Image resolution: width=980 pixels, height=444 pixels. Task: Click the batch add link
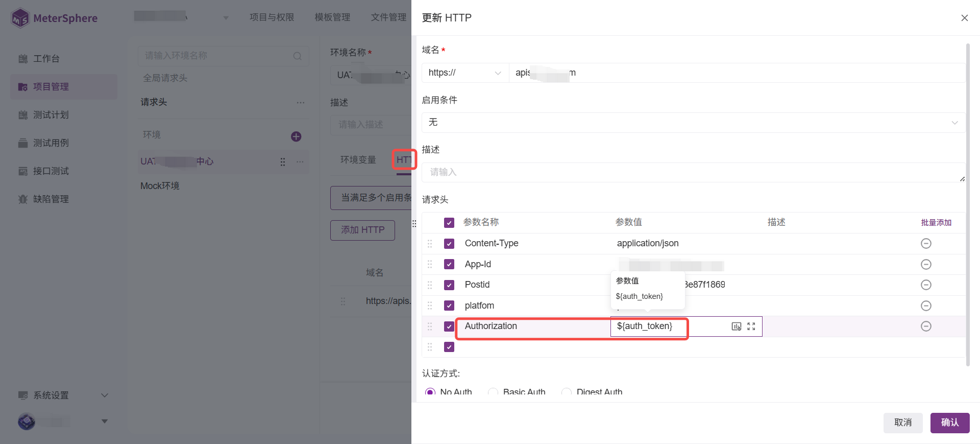click(x=936, y=223)
